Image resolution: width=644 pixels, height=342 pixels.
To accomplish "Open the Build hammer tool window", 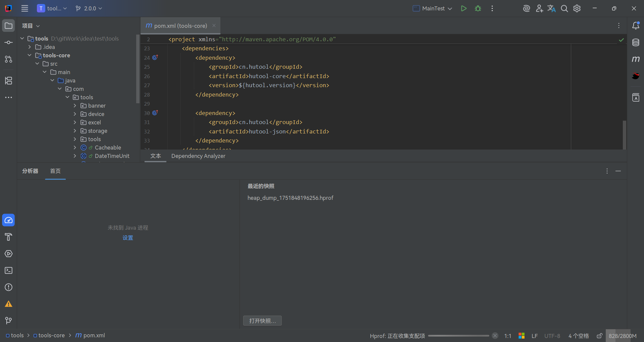I will click(8, 237).
